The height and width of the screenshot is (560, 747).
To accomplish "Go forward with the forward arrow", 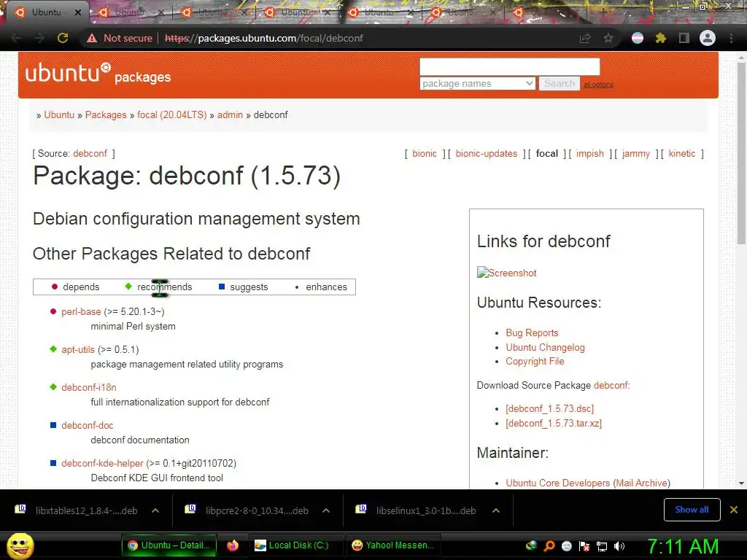I will [x=39, y=38].
